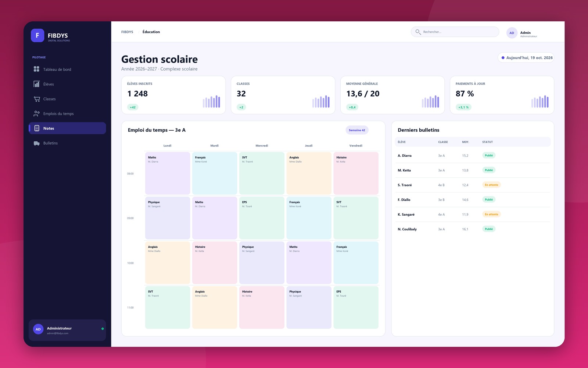The width and height of the screenshot is (588, 368).
Task: Click the Classes cart icon
Action: click(x=36, y=99)
